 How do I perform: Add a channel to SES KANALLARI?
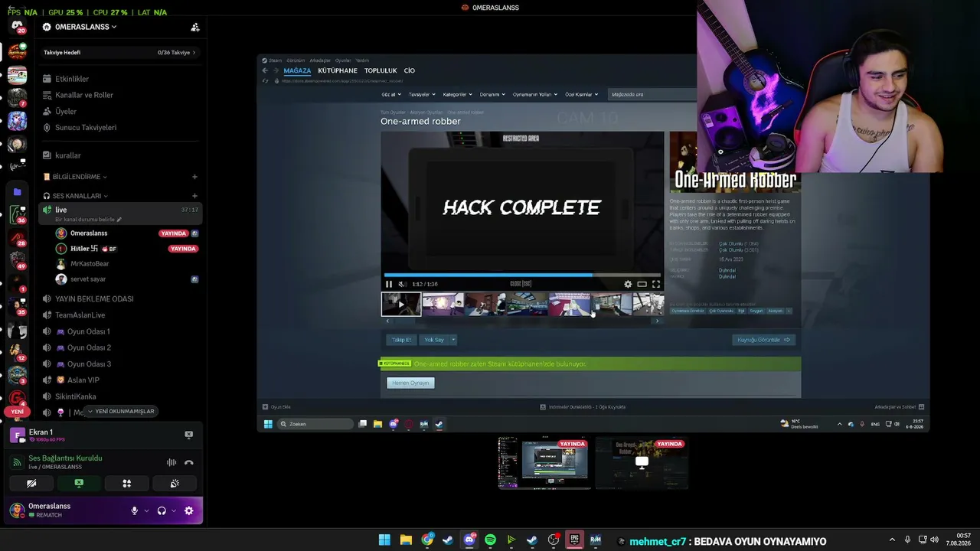tap(194, 196)
